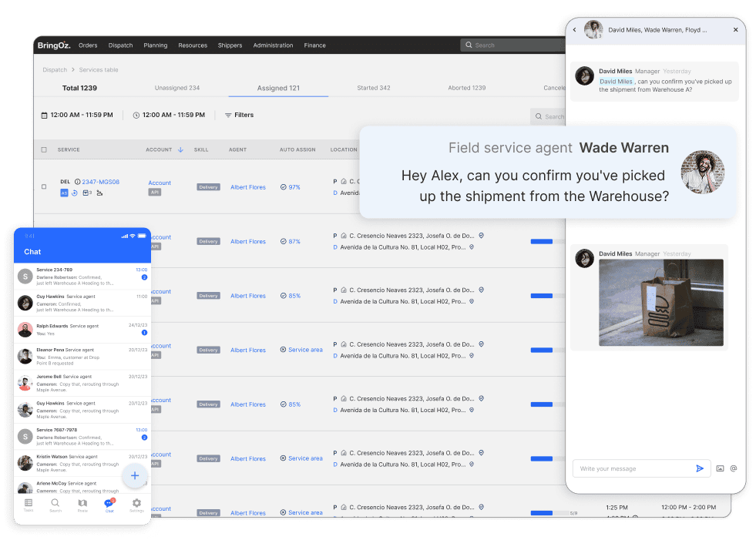Viewport: 756px width, 540px height.
Task: Click the Dispatch breadcrumb link
Action: point(55,70)
